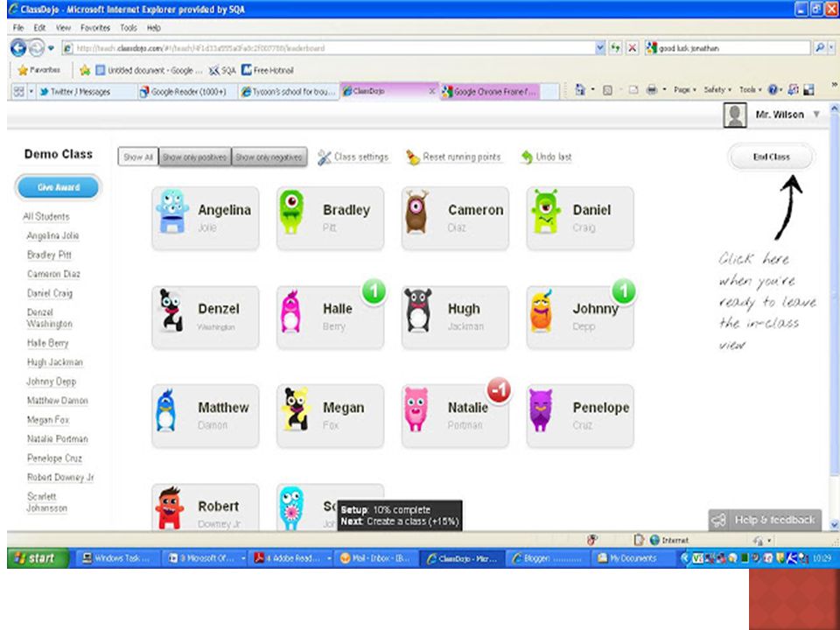The height and width of the screenshot is (630, 840).
Task: Open Untitled document favorites link
Action: pos(150,70)
